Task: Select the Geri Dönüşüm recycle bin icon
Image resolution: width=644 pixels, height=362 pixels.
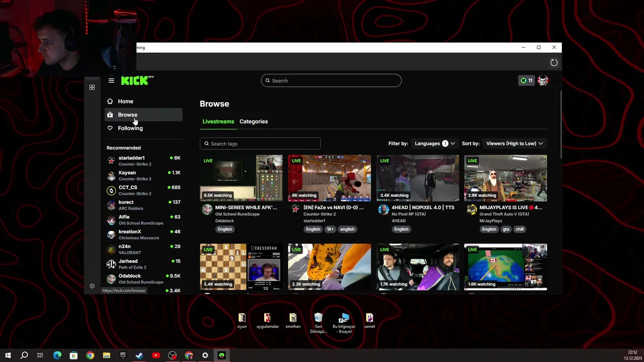Action: [318, 323]
